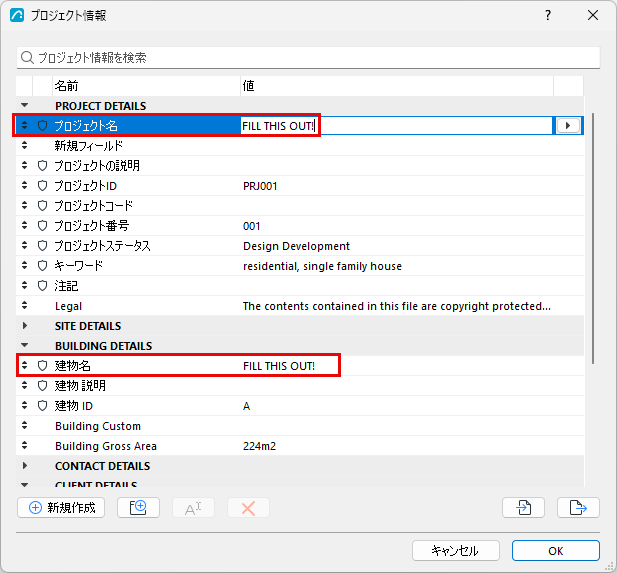Click the shield icon on the プロジェクトコード row
Screen dimensions: 617x573
coord(42,205)
